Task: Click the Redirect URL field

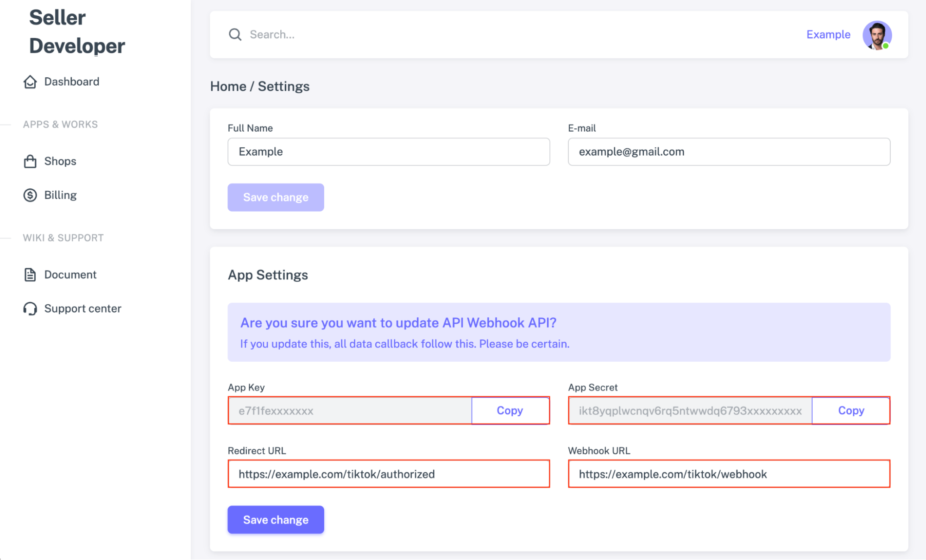Action: click(388, 474)
